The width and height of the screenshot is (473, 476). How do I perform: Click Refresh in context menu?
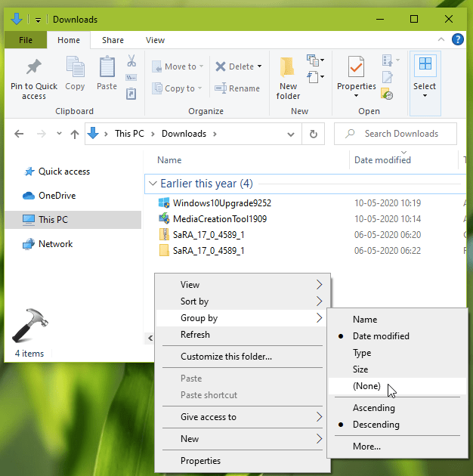243,335
